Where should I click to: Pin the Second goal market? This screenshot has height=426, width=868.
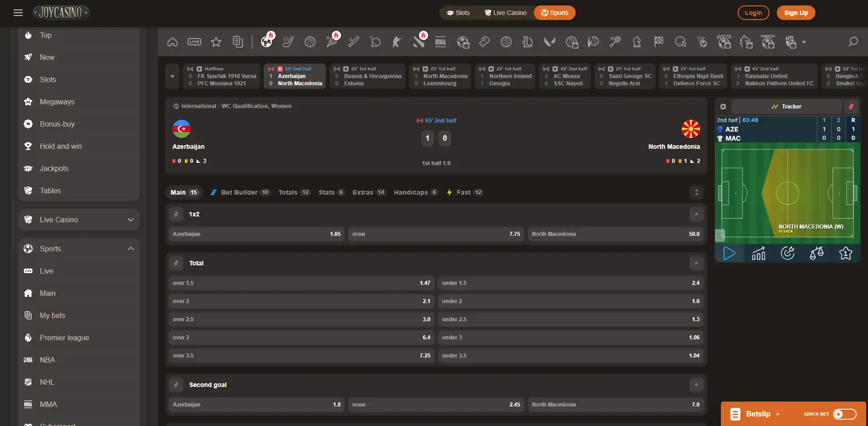coord(176,385)
